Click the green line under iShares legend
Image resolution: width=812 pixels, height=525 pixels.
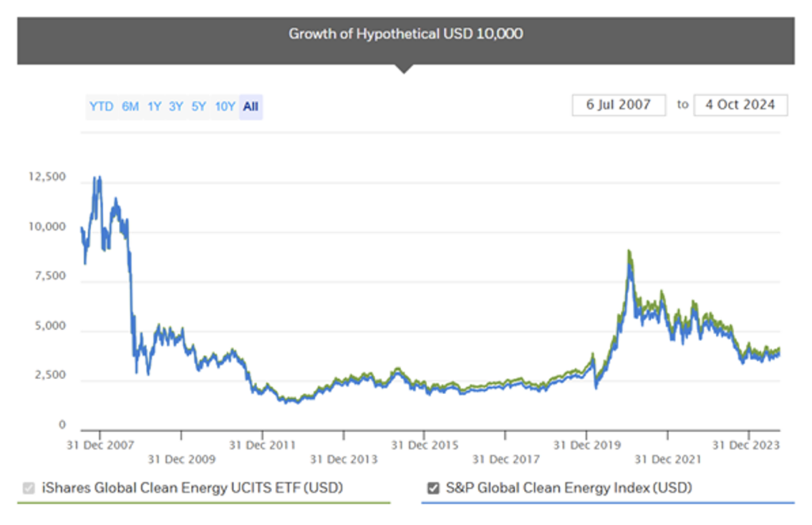click(204, 503)
